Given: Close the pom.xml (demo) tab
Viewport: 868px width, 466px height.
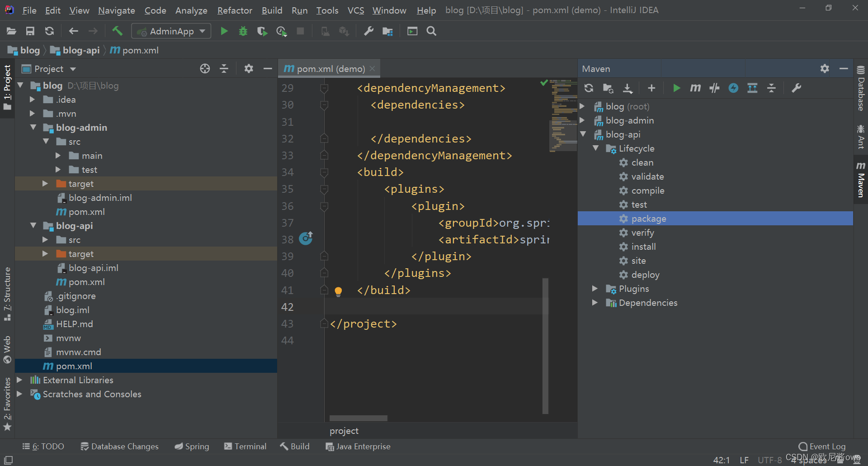Looking at the screenshot, I should point(373,68).
